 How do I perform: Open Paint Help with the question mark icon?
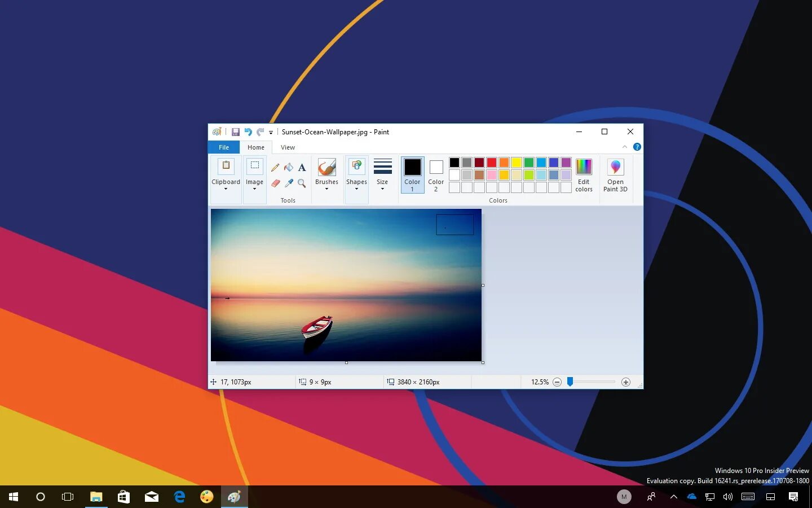637,147
